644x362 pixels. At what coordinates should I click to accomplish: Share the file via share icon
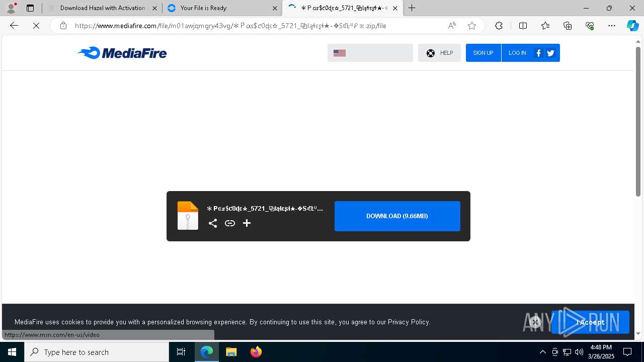tap(213, 223)
